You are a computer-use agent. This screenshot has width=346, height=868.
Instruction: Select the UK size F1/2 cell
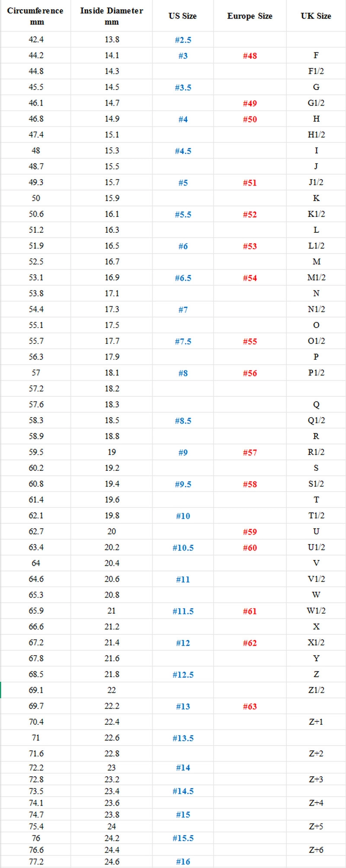(x=316, y=71)
